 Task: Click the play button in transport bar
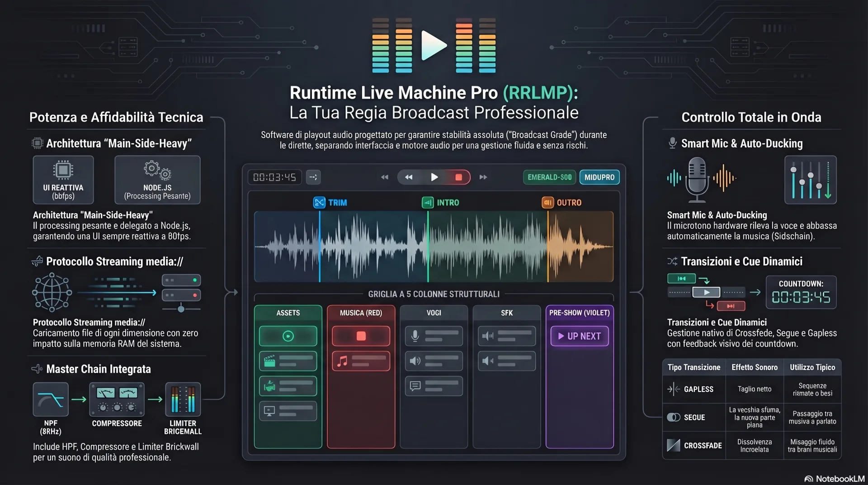[x=434, y=177]
